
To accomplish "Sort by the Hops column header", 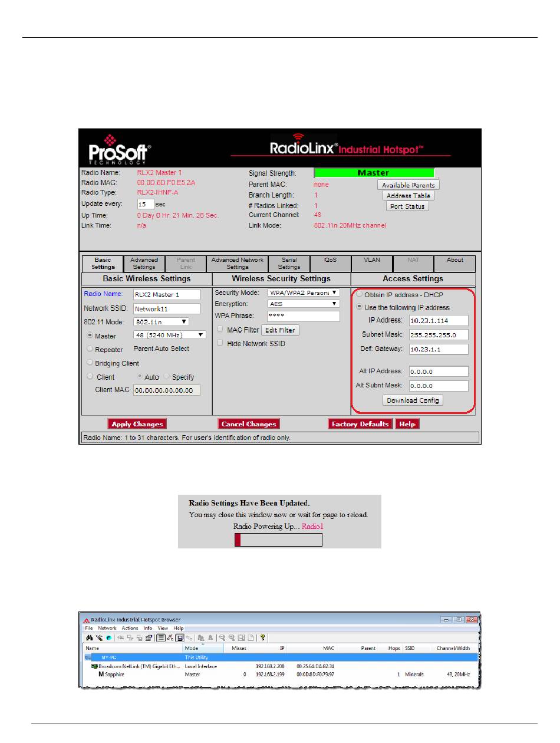I will pos(394,648).
